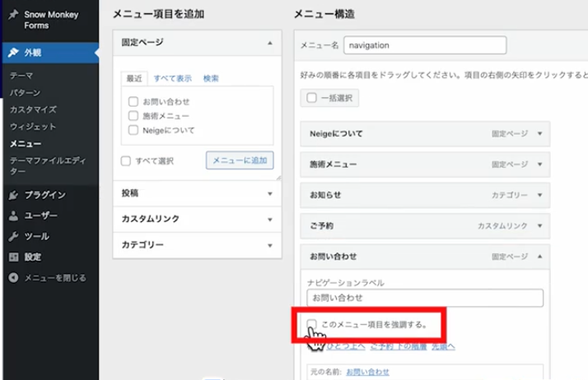Switch to the 検索 tab
Viewport: 588px width, 380px height.
tap(211, 79)
